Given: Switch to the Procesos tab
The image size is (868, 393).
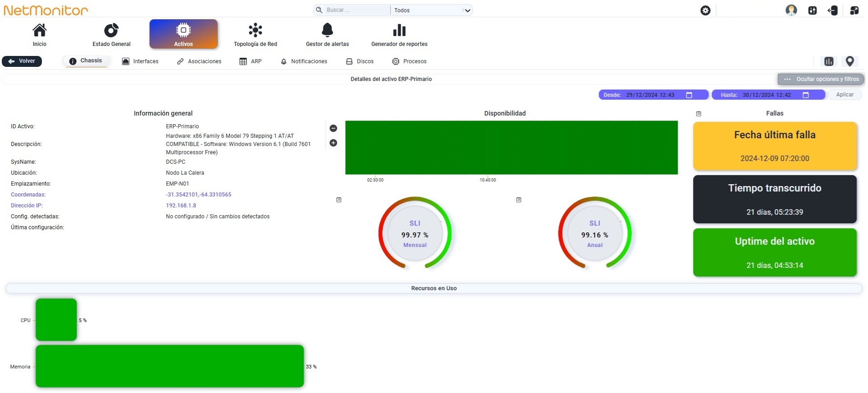Looking at the screenshot, I should click(x=409, y=61).
